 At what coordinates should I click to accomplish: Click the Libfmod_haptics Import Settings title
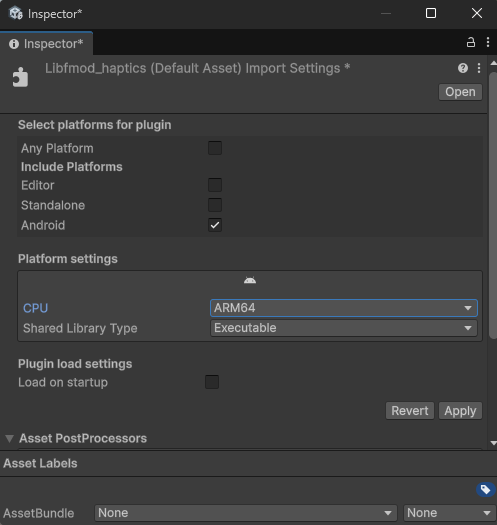[x=198, y=68]
